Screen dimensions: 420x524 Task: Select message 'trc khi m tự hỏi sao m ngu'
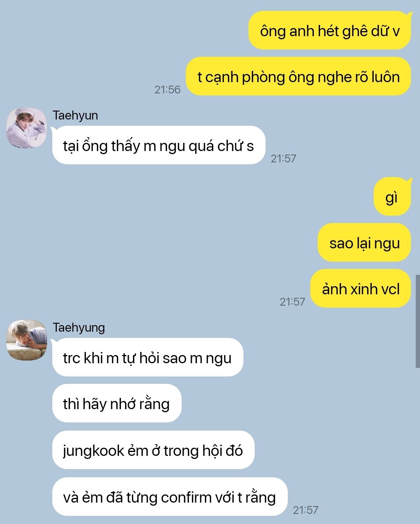[x=147, y=357]
